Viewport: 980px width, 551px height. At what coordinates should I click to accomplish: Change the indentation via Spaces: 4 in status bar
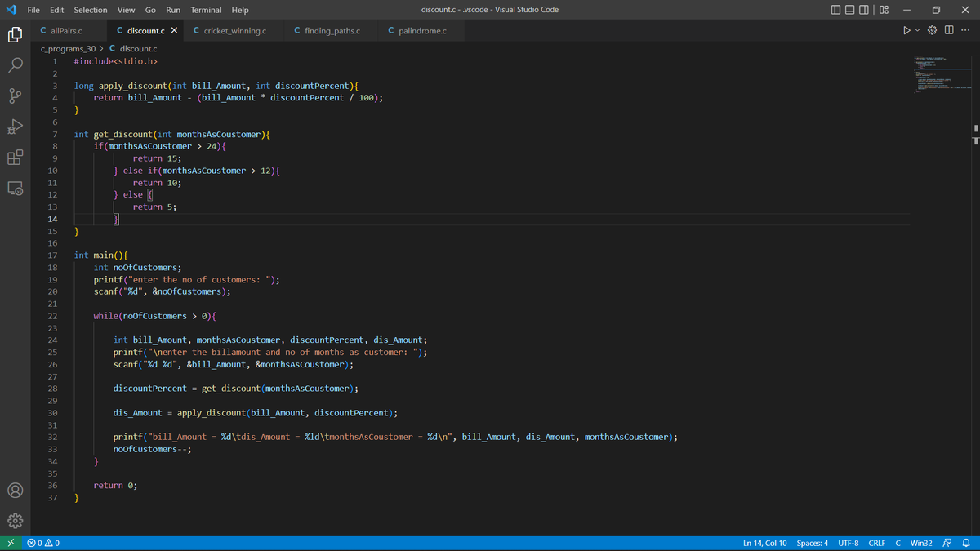[x=812, y=542]
